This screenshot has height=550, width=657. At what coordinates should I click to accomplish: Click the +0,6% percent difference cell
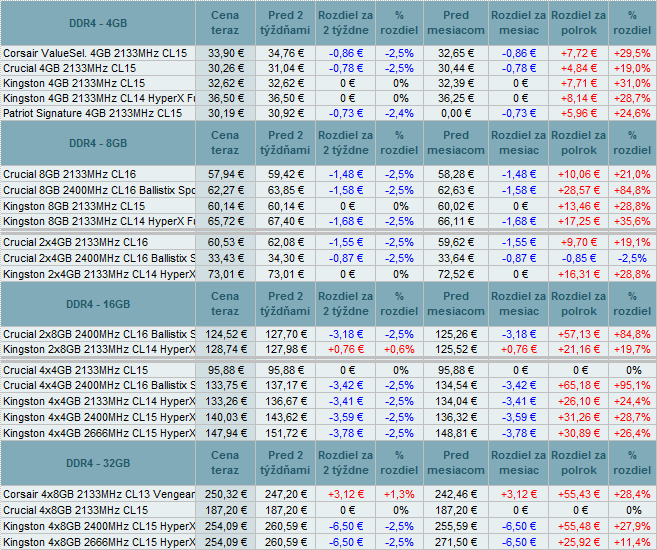pos(399,349)
